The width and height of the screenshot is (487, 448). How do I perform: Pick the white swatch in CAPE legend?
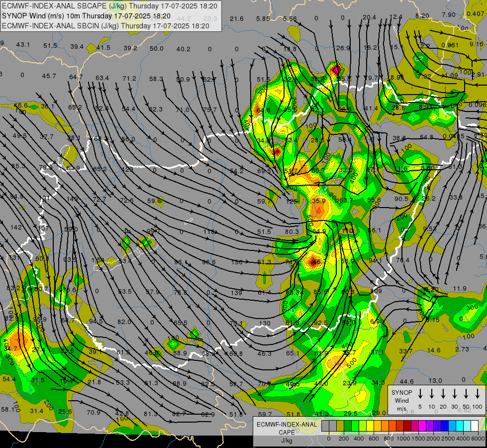(475, 426)
